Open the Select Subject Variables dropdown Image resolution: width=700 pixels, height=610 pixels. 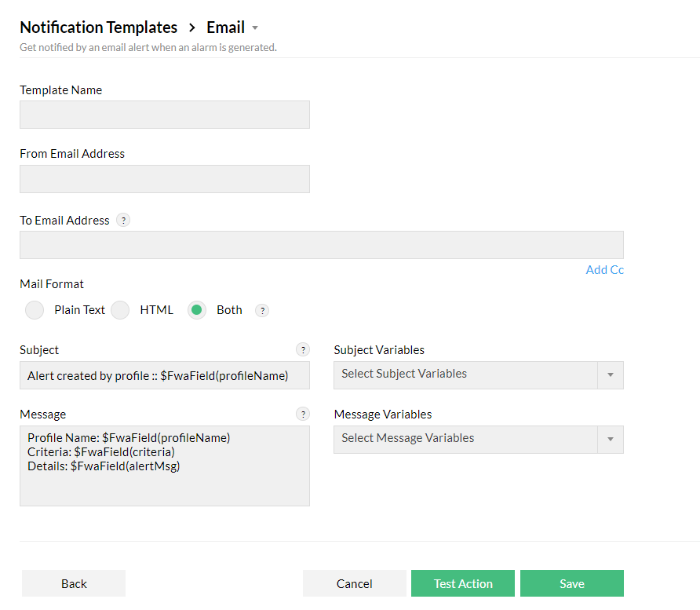pos(478,374)
